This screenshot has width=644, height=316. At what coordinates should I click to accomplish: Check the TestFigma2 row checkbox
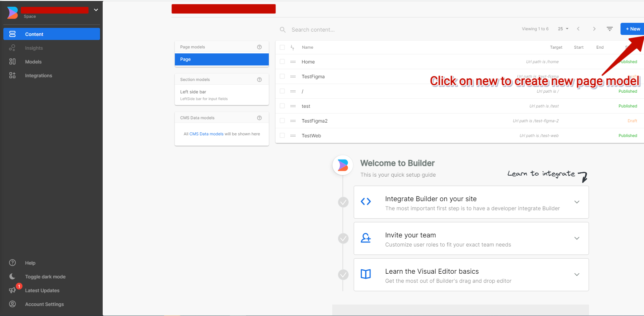282,121
